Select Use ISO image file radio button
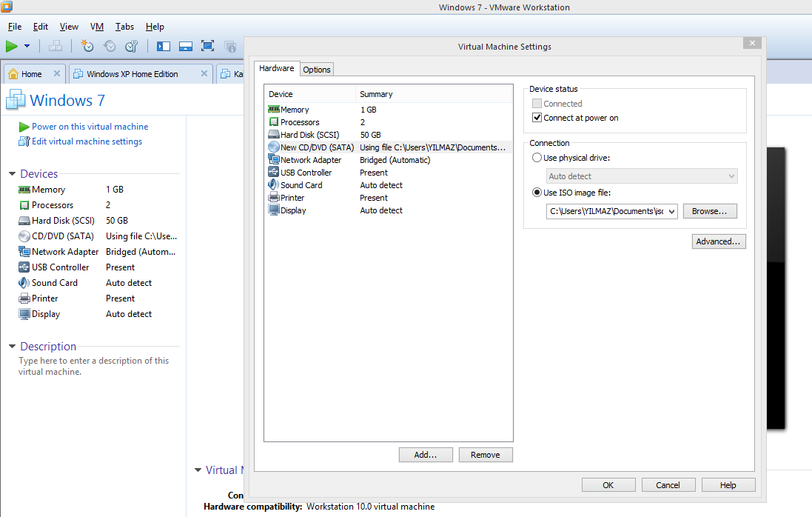Screen dimensions: 812x517 click(x=537, y=193)
